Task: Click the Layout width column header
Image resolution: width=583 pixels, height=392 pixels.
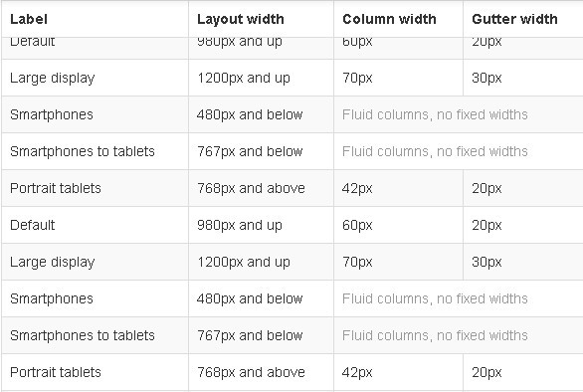Action: pyautogui.click(x=240, y=19)
